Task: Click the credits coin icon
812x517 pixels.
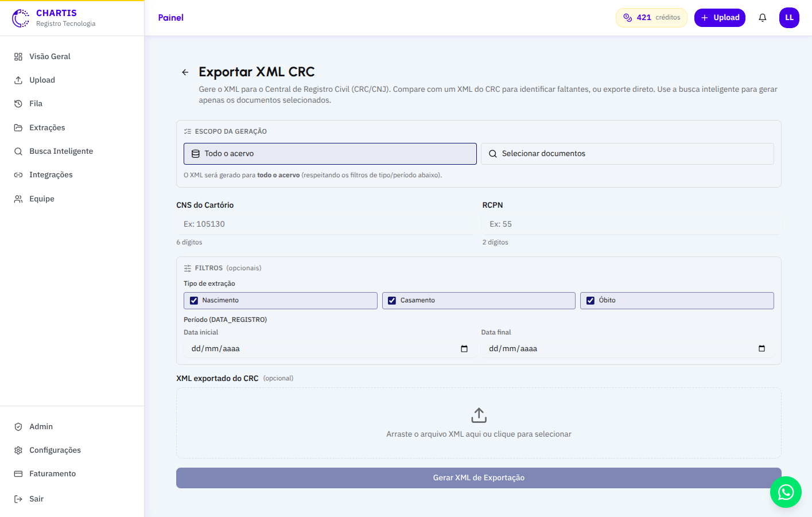Action: click(628, 18)
